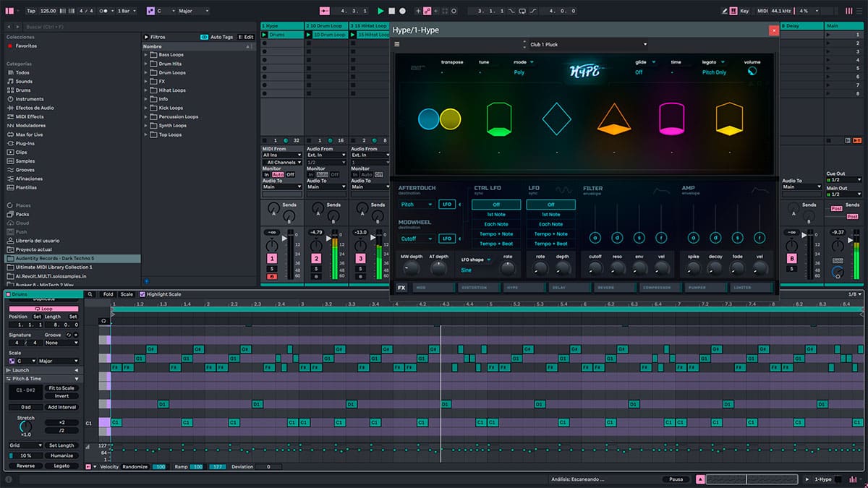Click the Filter cutoff knob in Hype
Image resolution: width=868 pixels, height=488 pixels.
click(x=595, y=268)
